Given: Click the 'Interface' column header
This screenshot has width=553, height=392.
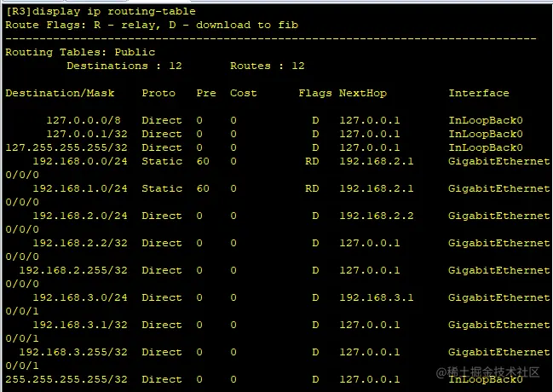Looking at the screenshot, I should pos(479,93).
